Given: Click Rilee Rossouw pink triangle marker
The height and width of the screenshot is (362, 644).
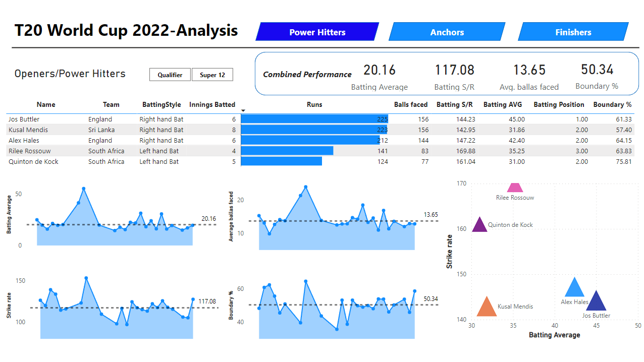Looking at the screenshot, I should 515,188.
